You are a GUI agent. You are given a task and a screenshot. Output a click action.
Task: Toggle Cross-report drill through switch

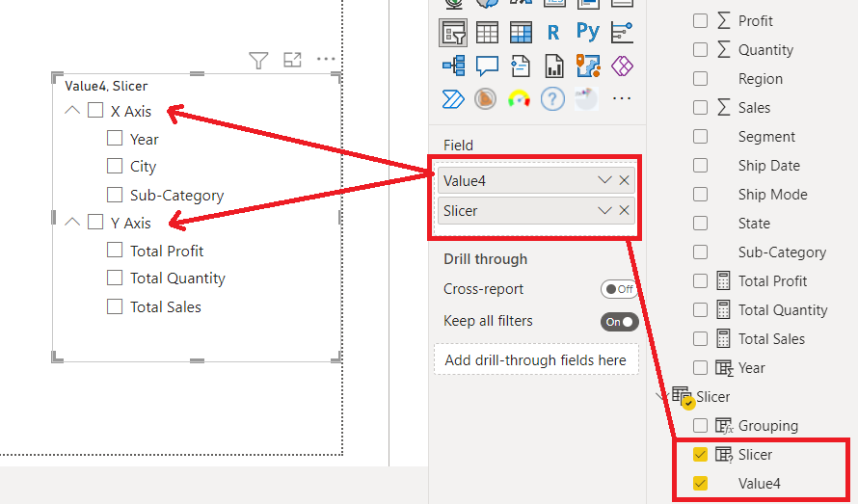pyautogui.click(x=619, y=289)
